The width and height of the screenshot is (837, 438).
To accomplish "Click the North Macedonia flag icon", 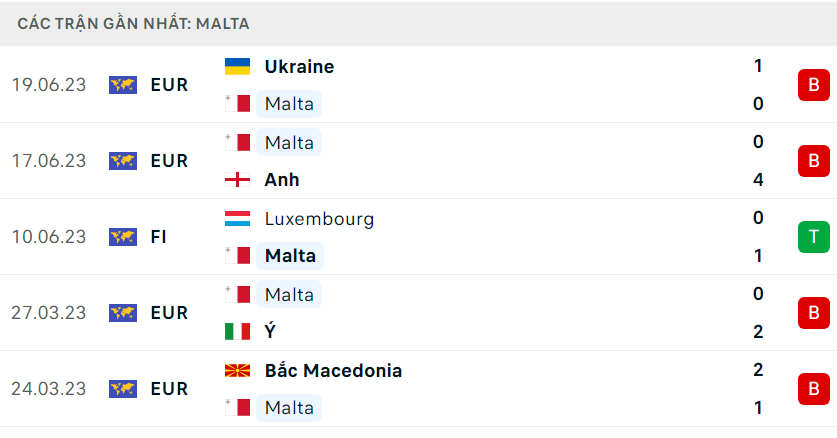I will click(238, 370).
